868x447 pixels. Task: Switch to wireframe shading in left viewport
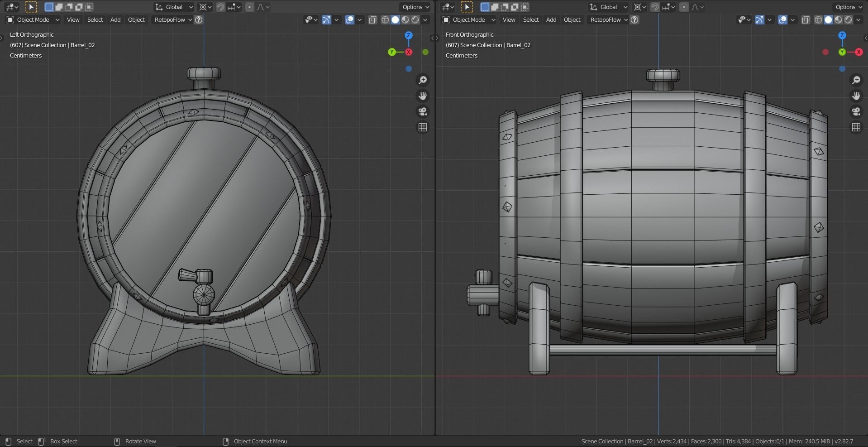point(385,19)
